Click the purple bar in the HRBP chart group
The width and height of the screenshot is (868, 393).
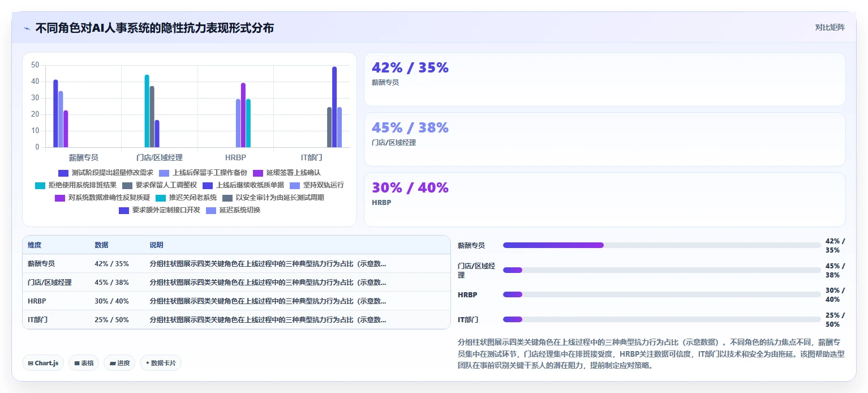(243, 115)
